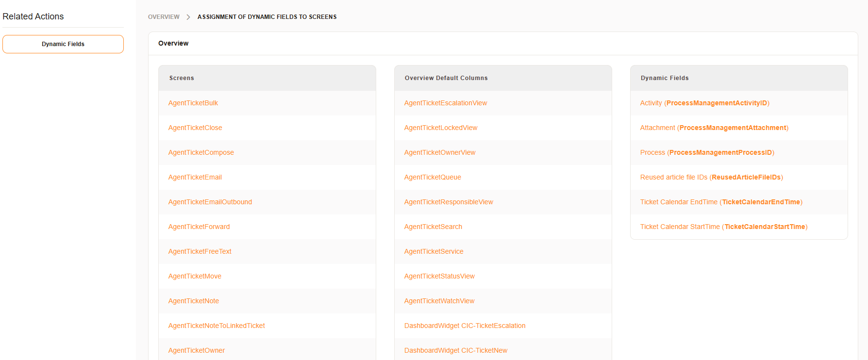Open AgentTicketEscalationView default columns
The height and width of the screenshot is (360, 868).
[446, 103]
